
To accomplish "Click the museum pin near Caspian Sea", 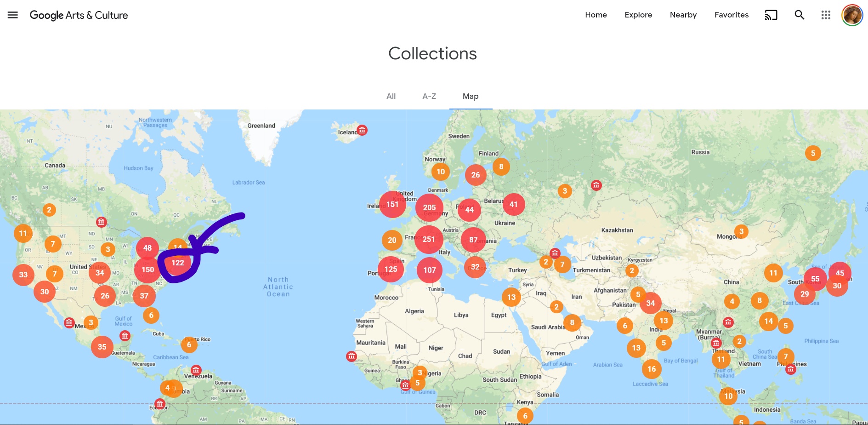I will (x=555, y=253).
